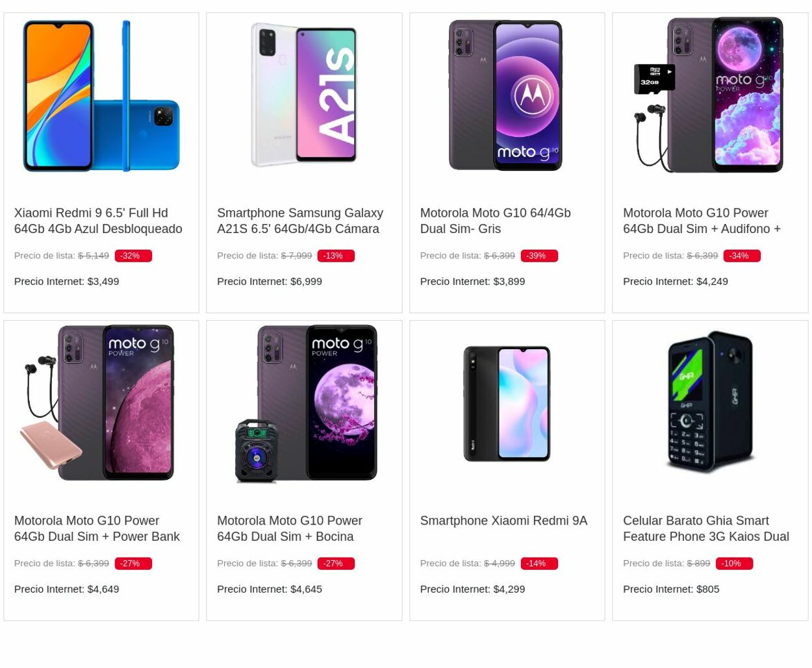Click the Smartphone Samsung Galaxy A21S title
Image resolution: width=812 pixels, height=668 pixels.
pyautogui.click(x=300, y=221)
